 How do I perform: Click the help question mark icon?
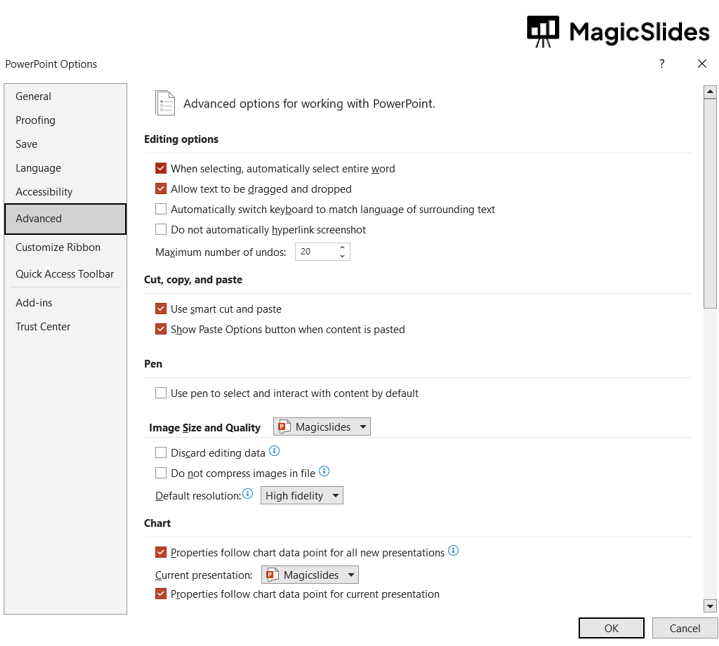pos(662,64)
